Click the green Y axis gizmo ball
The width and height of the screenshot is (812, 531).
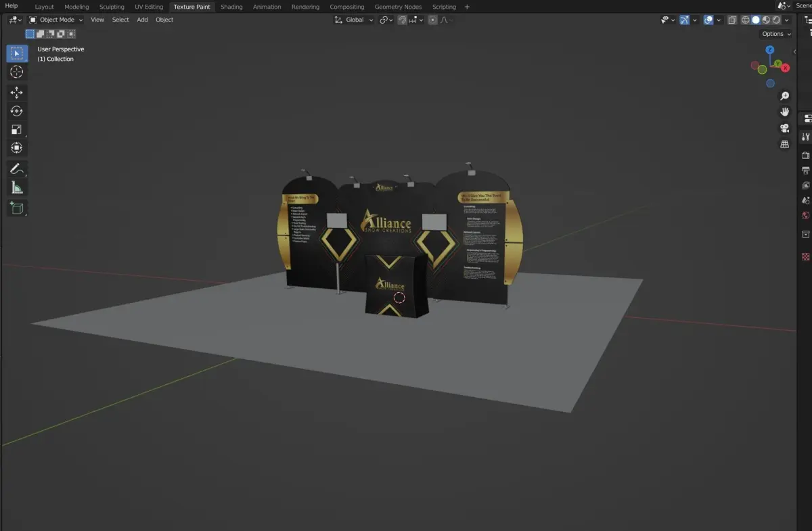tap(778, 64)
